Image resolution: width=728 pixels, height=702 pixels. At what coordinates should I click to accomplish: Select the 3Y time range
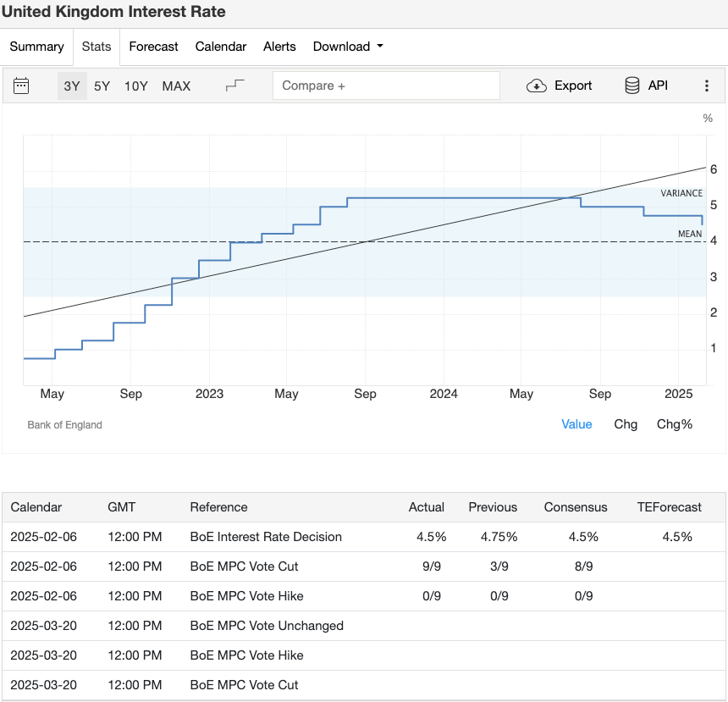point(72,86)
